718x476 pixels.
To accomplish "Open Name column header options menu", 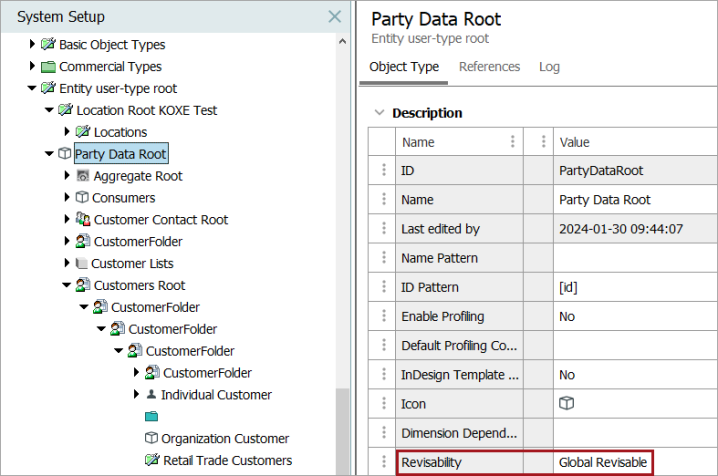I will [512, 141].
